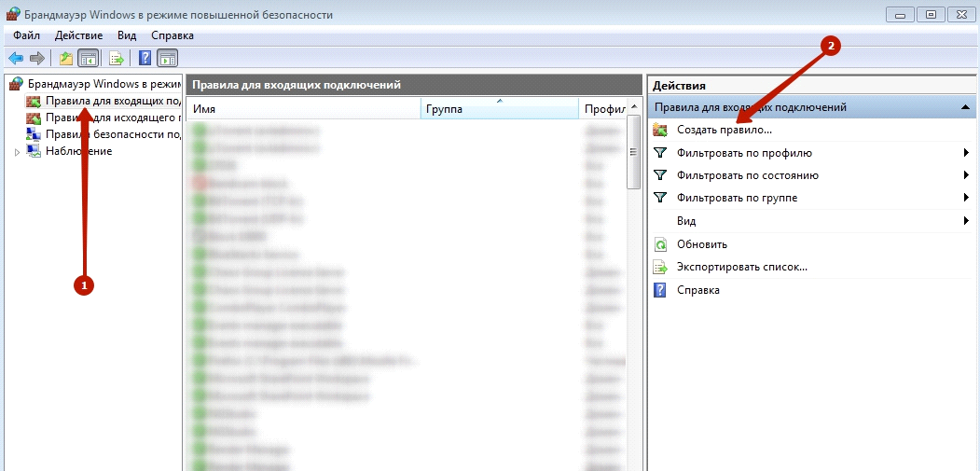Click the green Обновить refresh icon
Screen dimensions: 980x471
(x=660, y=244)
